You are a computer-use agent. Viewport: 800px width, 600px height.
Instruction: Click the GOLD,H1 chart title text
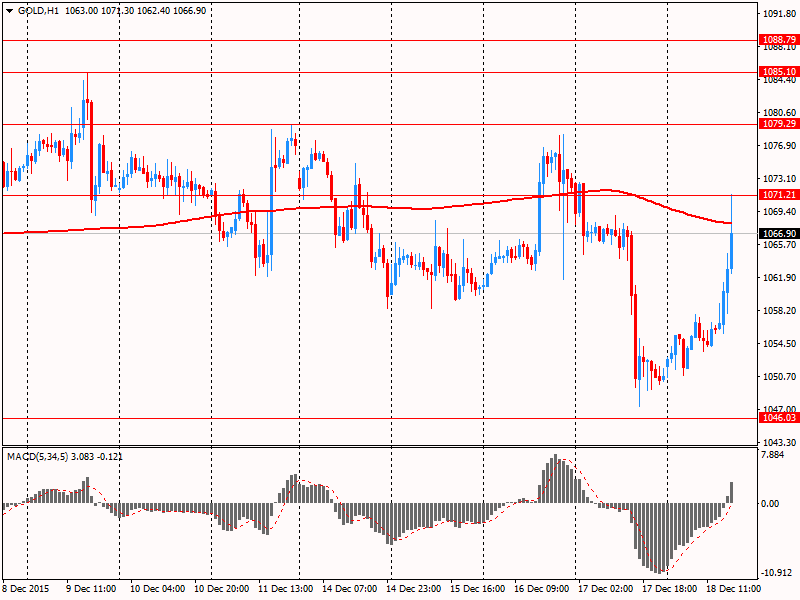click(37, 9)
